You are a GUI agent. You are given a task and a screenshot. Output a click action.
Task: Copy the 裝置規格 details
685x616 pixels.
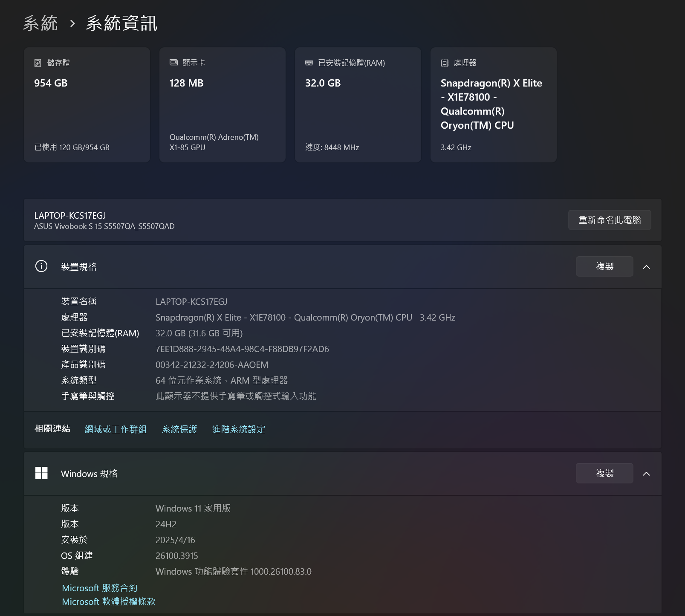tap(604, 266)
